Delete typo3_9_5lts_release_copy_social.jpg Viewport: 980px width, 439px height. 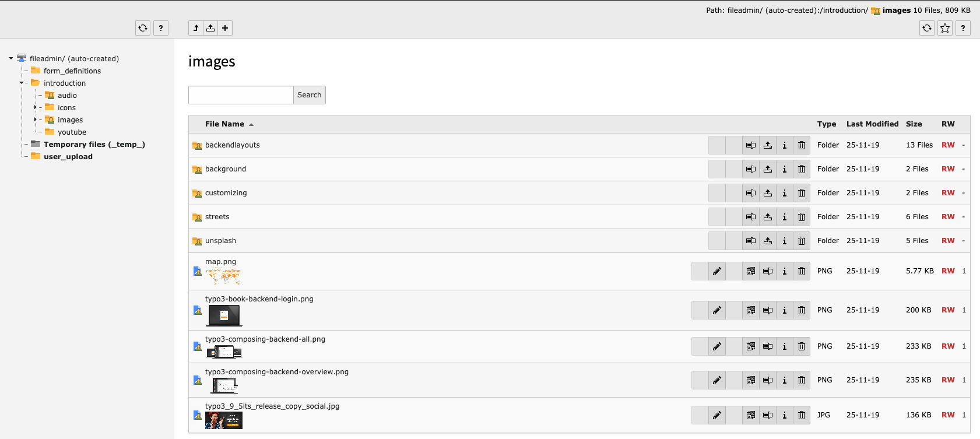click(802, 415)
